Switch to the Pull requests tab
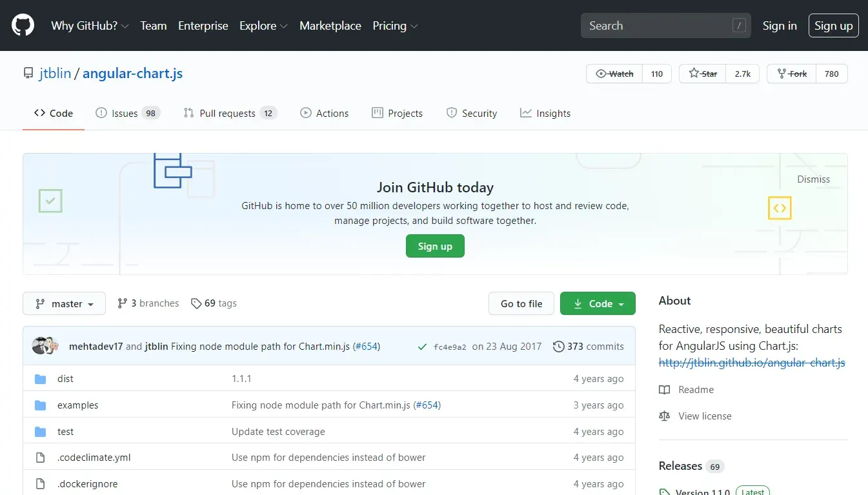This screenshot has width=868, height=495. [x=230, y=113]
